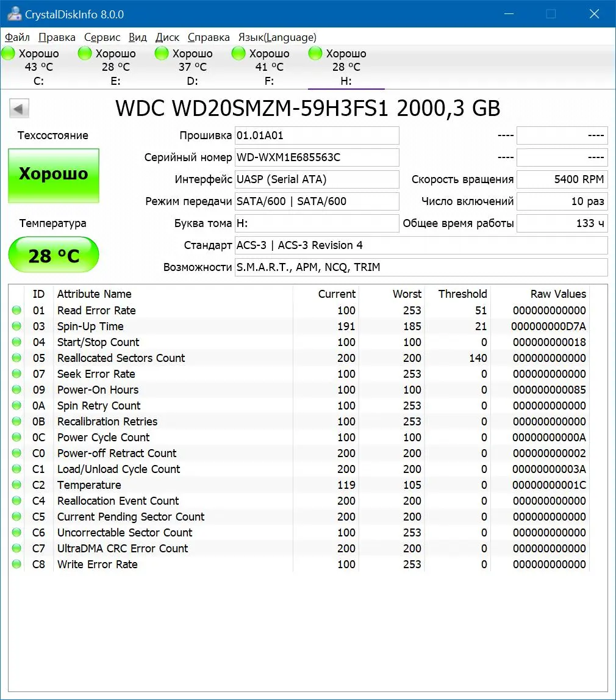This screenshot has width=616, height=700.
Task: Click raw value 000000000D7A for Spin-Up Time
Action: click(x=549, y=327)
